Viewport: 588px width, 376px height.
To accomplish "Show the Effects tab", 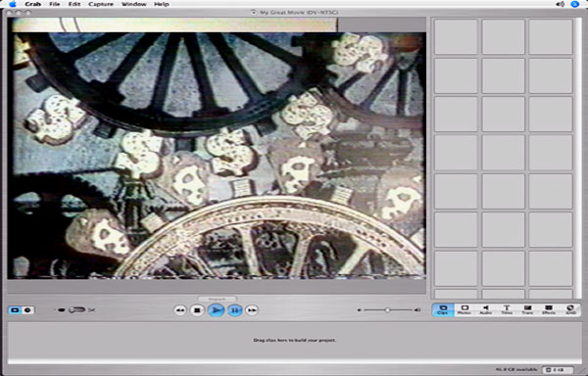I will (x=549, y=310).
